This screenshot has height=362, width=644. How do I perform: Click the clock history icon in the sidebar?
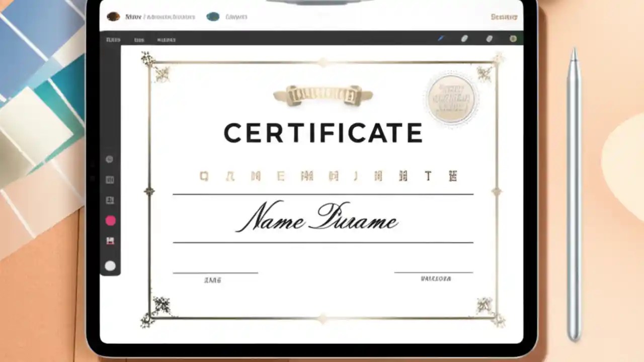[110, 159]
